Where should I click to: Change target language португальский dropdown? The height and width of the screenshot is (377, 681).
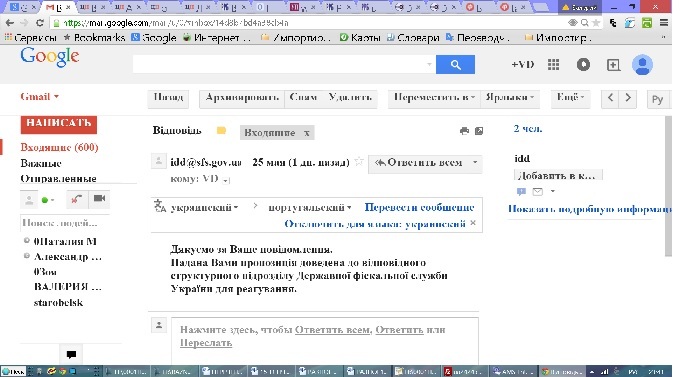[310, 208]
